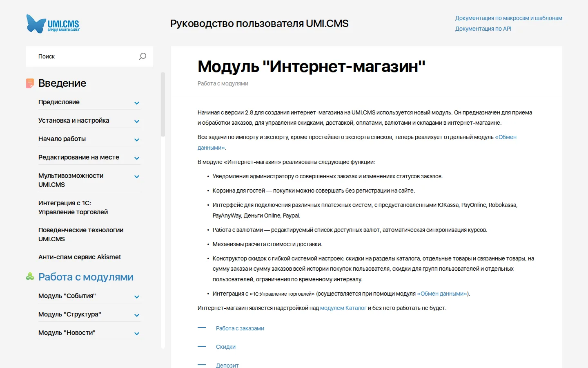Click the search magnifier icon
Viewport: 588px width, 368px height.
pos(143,56)
